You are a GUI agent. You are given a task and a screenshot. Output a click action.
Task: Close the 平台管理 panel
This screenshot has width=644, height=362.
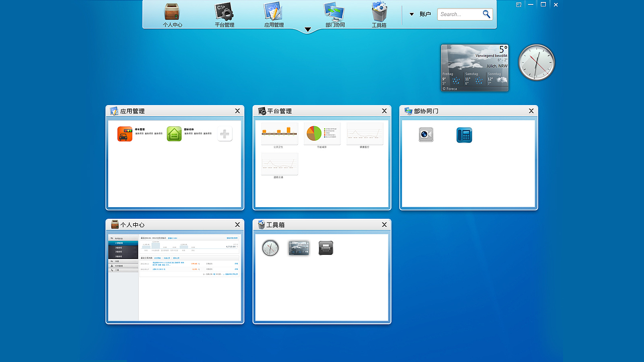[x=384, y=111]
